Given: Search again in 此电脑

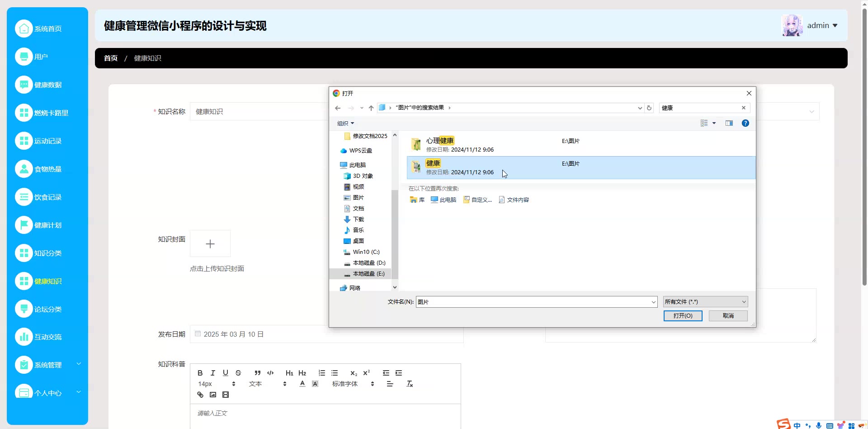Looking at the screenshot, I should pyautogui.click(x=443, y=200).
